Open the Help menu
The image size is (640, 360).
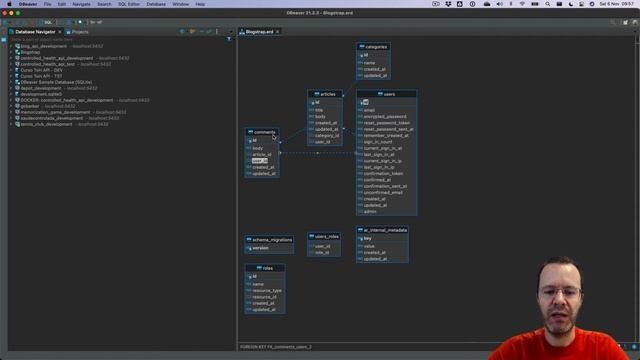click(200, 4)
